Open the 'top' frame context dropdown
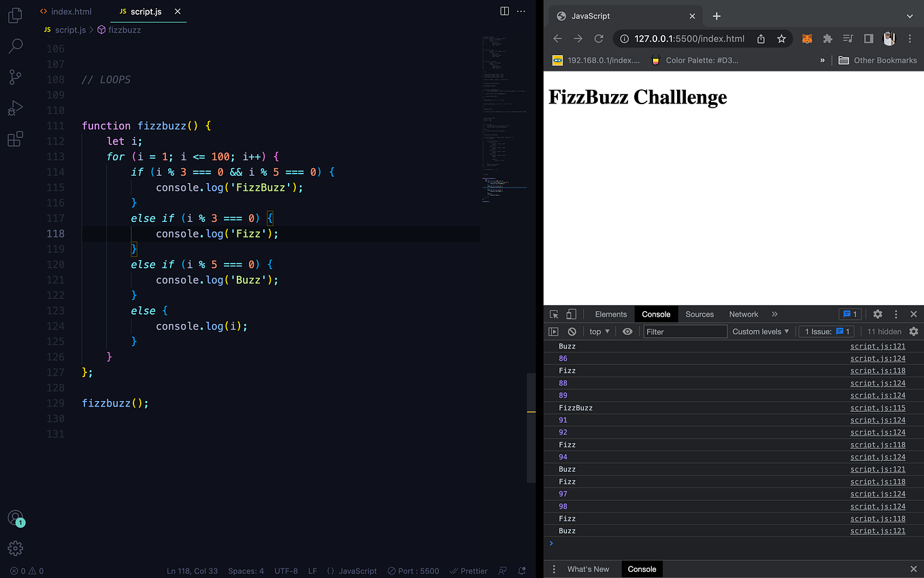The width and height of the screenshot is (924, 578). (x=599, y=332)
